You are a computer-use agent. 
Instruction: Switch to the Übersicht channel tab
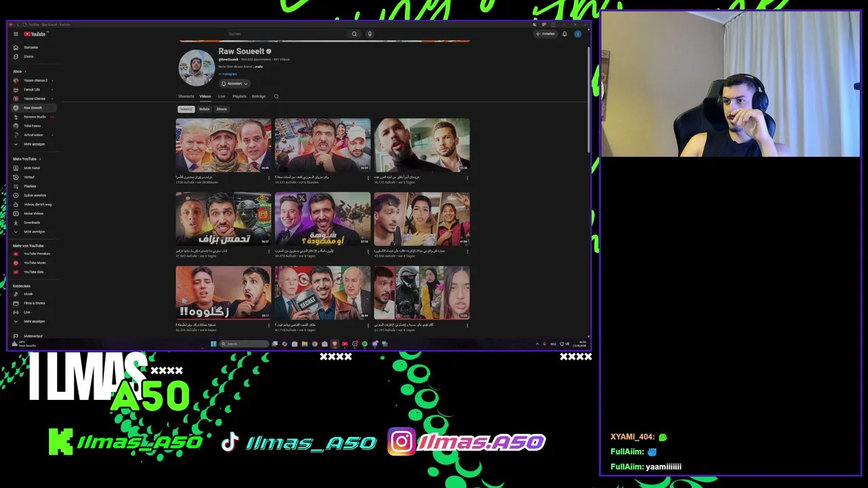186,96
